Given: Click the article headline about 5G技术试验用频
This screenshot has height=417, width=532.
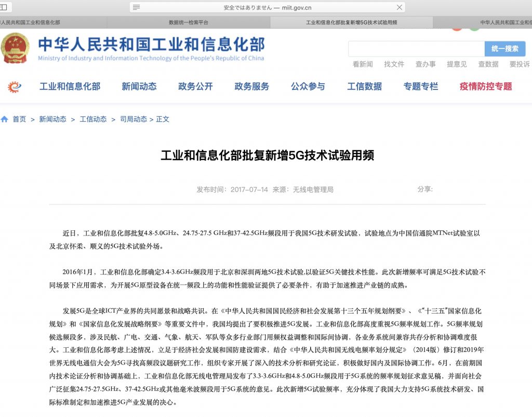Looking at the screenshot, I should point(268,155).
